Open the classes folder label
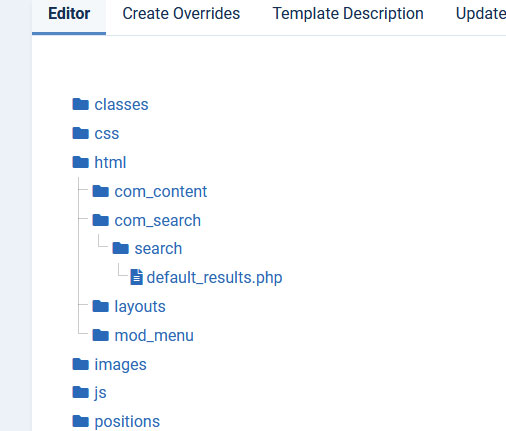This screenshot has height=431, width=506. pyautogui.click(x=121, y=105)
